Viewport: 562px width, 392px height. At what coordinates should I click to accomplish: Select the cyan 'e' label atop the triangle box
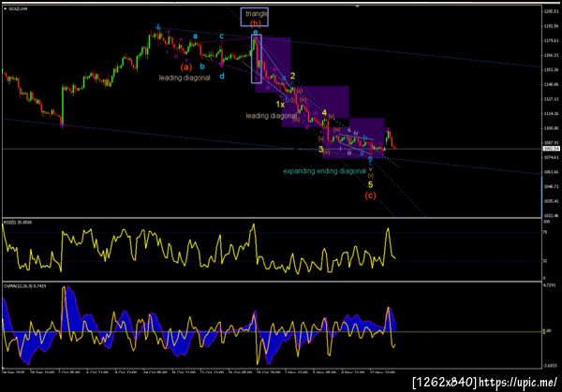pyautogui.click(x=255, y=32)
